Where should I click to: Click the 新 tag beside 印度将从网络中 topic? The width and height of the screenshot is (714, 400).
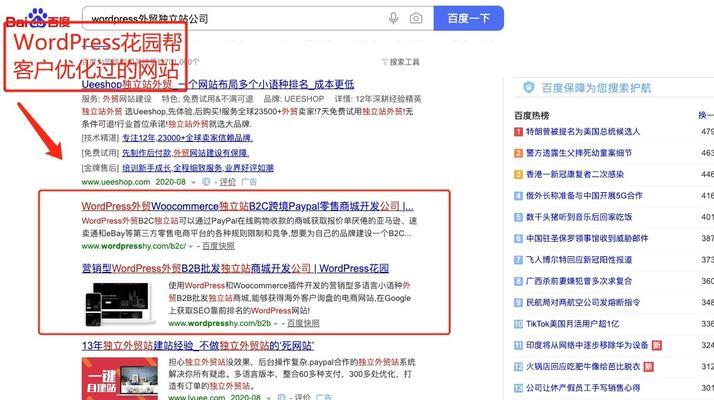point(657,345)
